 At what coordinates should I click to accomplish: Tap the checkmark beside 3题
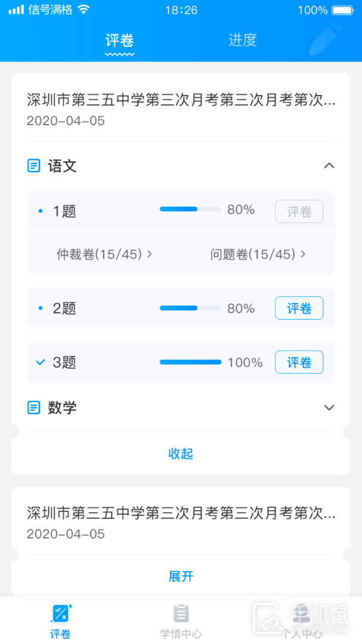tap(41, 362)
